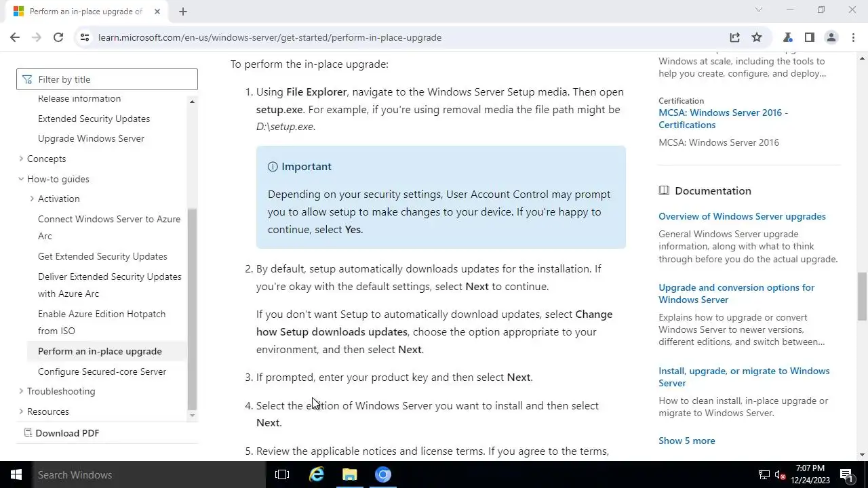The width and height of the screenshot is (868, 488).
Task: Open MCSA: Windows Server 2016 Certifications link
Action: pos(723,119)
